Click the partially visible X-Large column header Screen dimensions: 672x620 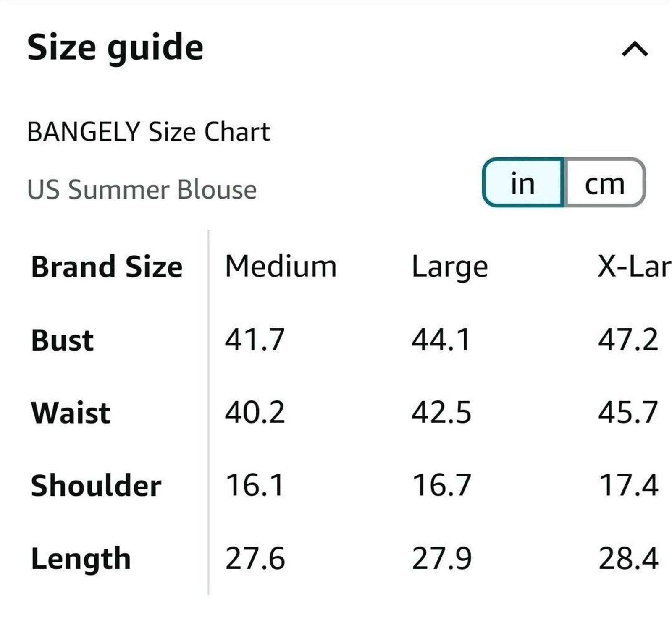point(635,266)
